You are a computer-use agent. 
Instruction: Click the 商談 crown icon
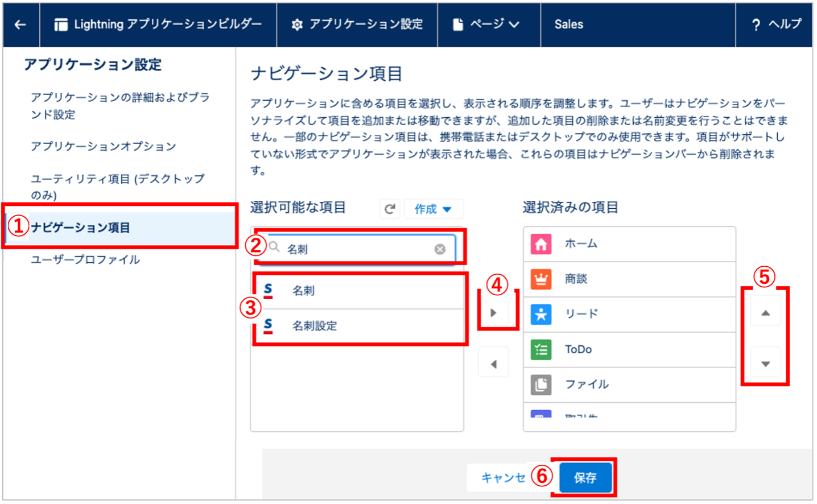pos(541,279)
